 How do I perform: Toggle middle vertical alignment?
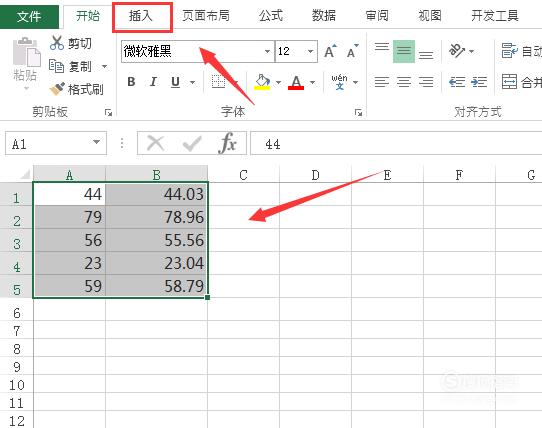coord(404,51)
